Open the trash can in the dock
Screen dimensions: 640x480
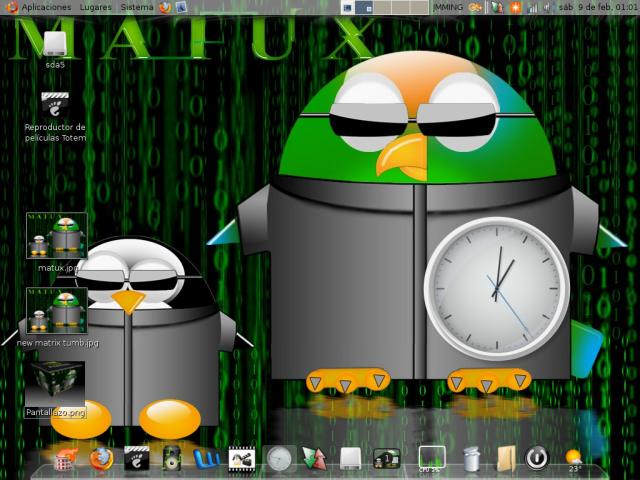(471, 459)
